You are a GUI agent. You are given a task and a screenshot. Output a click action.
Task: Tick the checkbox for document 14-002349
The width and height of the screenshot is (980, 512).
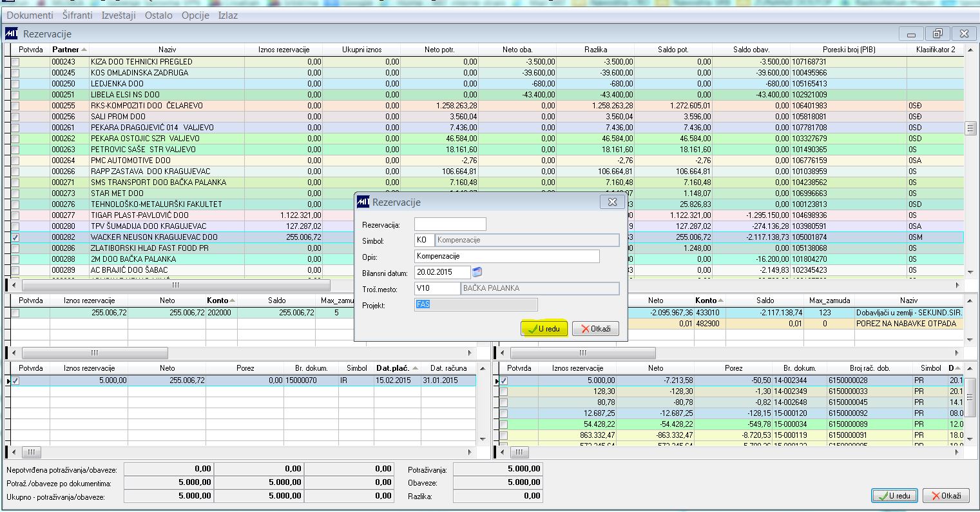504,392
